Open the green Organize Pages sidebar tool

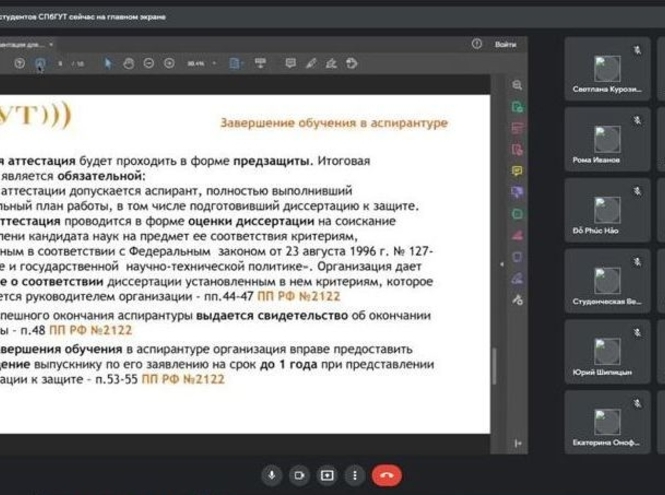coord(517,214)
